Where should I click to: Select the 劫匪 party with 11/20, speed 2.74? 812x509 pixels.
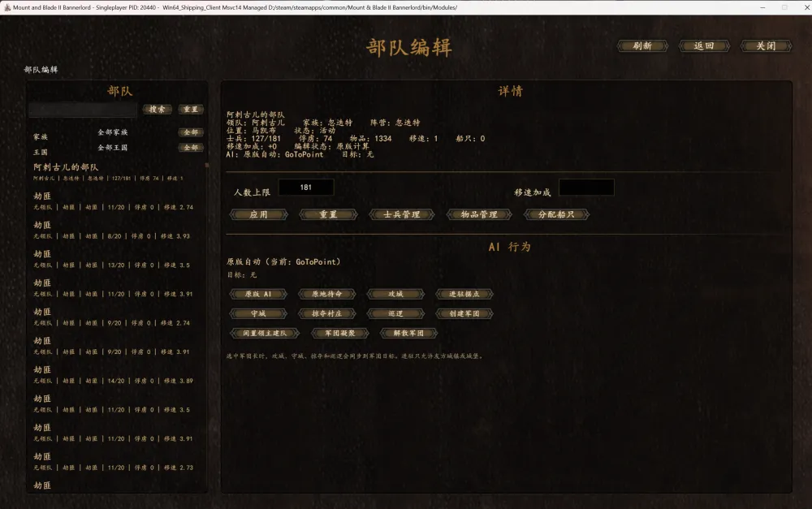[x=116, y=201]
